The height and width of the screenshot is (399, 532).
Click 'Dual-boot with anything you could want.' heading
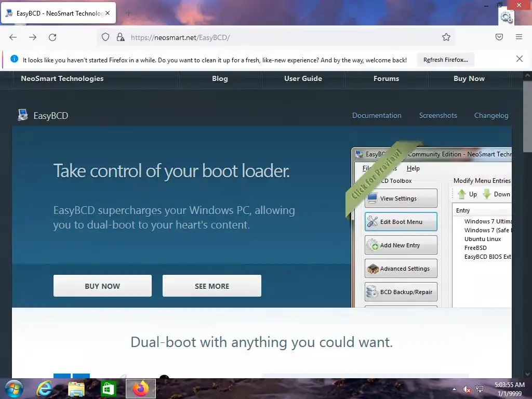click(262, 342)
